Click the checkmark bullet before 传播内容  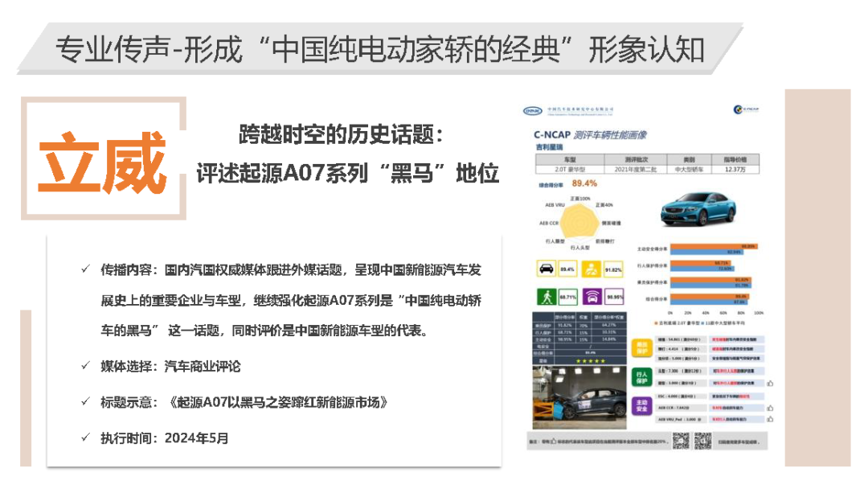(86, 269)
